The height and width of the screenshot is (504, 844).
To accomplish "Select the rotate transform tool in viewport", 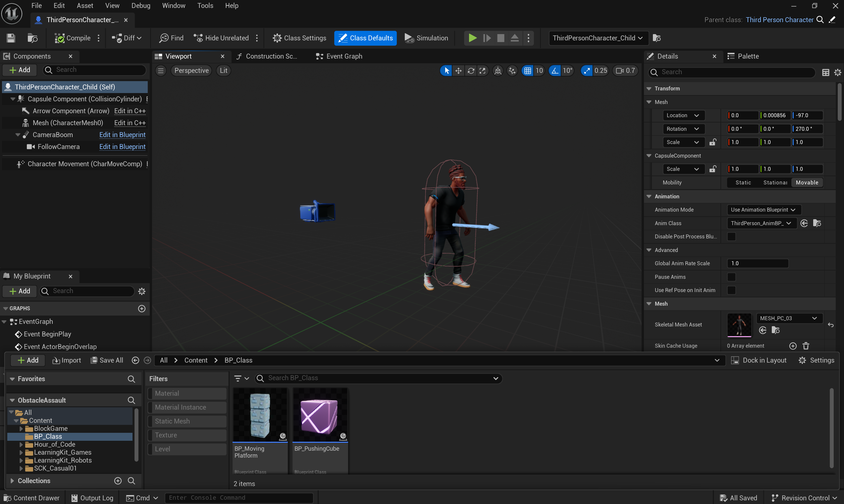I will coord(471,71).
